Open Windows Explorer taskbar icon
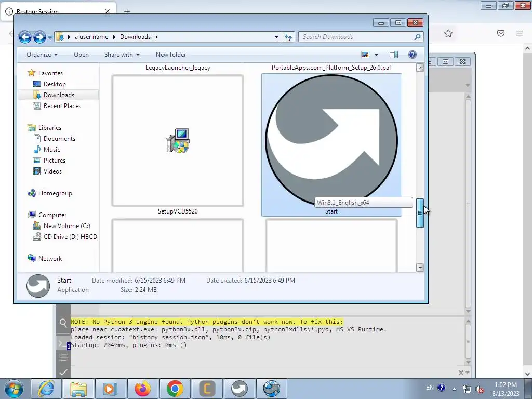The image size is (532, 399). [x=78, y=389]
